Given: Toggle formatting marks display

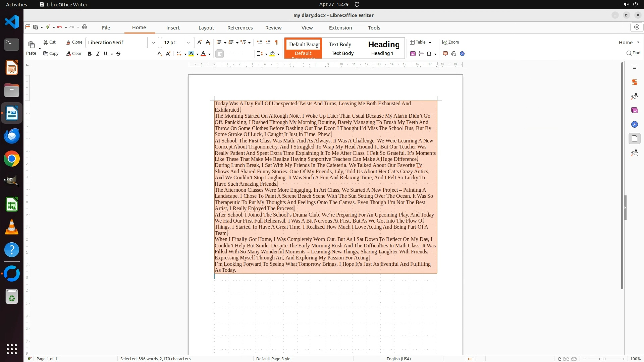Looking at the screenshot, I should pyautogui.click(x=276, y=42).
